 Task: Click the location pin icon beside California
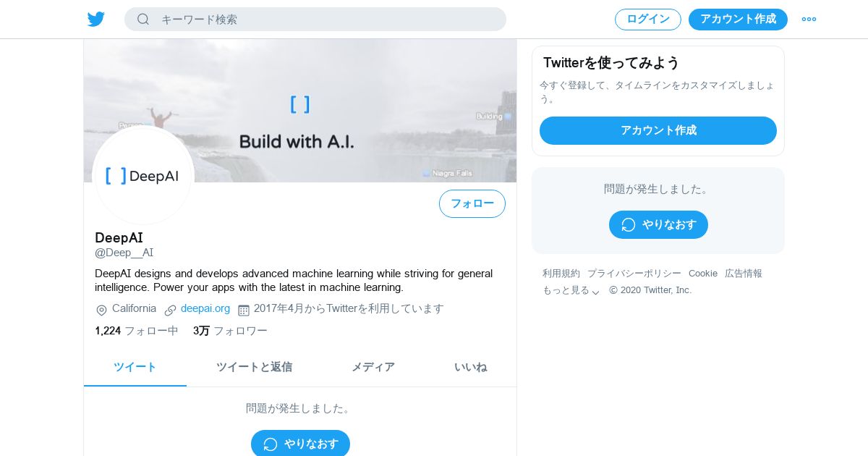pos(101,310)
